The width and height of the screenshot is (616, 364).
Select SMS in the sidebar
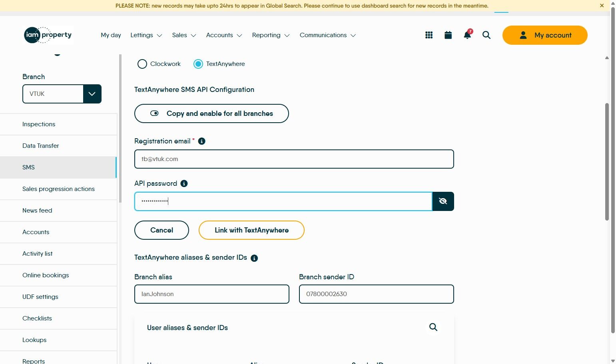(x=58, y=167)
